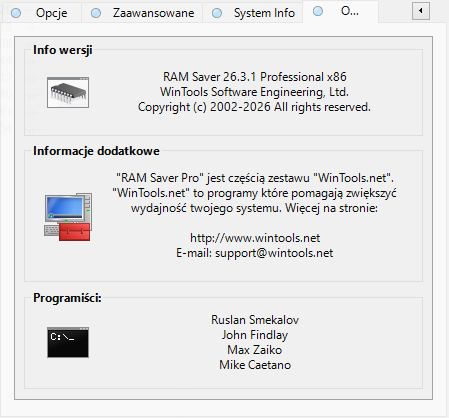Image resolution: width=449 pixels, height=418 pixels.
Task: Click the computer with red toolbox icon
Action: click(x=68, y=217)
